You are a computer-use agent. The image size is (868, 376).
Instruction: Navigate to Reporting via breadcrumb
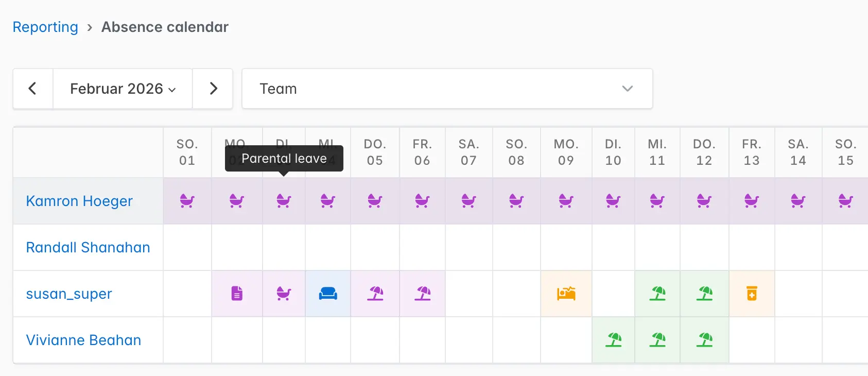(45, 27)
